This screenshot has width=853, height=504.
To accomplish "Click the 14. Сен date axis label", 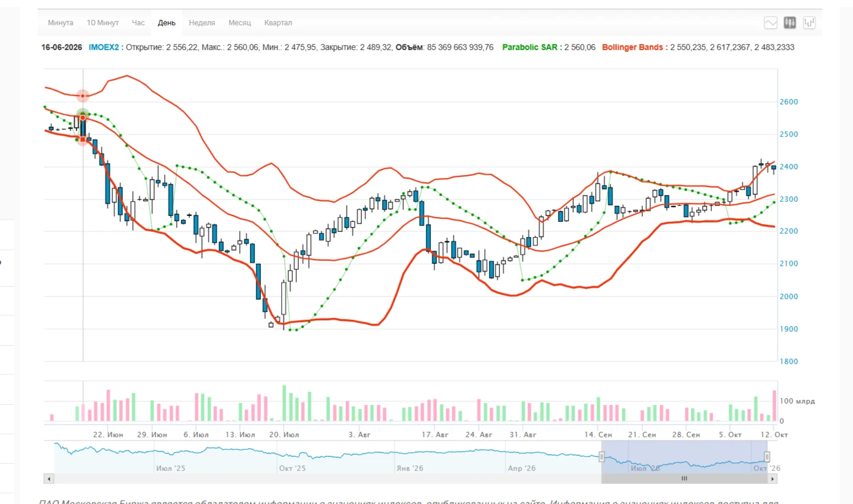I will [x=598, y=434].
